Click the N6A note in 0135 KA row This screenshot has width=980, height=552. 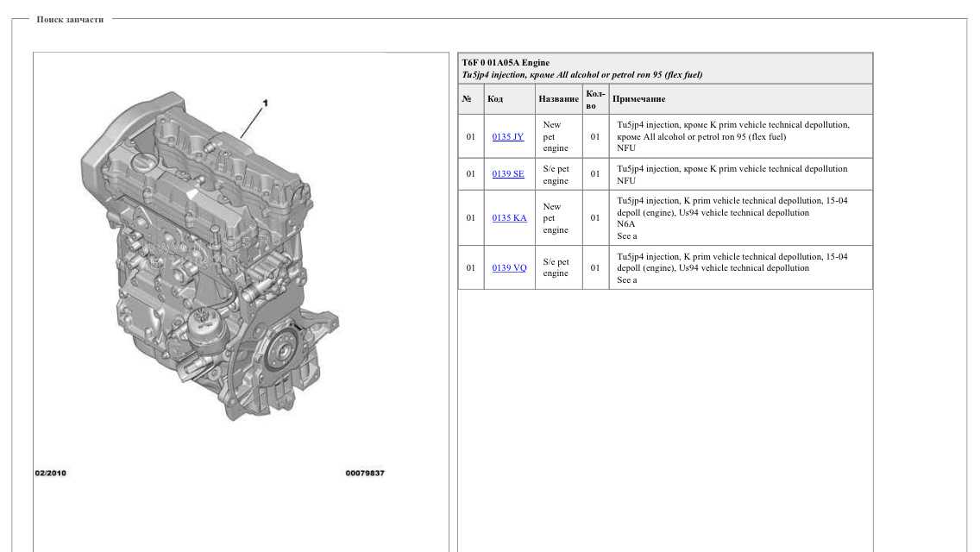tap(625, 223)
